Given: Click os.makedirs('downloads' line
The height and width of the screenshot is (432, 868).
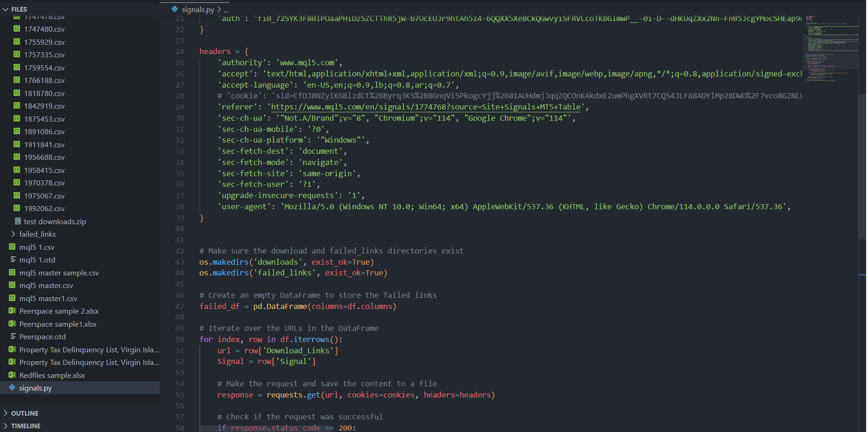Looking at the screenshot, I should pos(287,262).
